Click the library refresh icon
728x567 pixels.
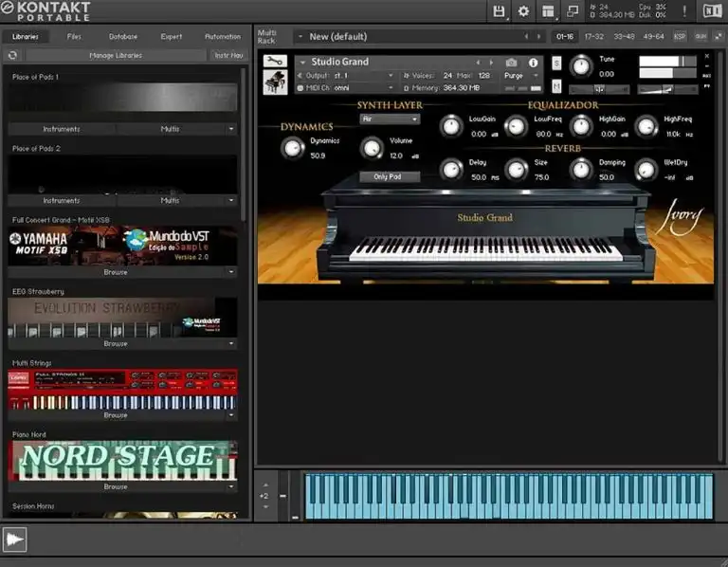click(12, 55)
